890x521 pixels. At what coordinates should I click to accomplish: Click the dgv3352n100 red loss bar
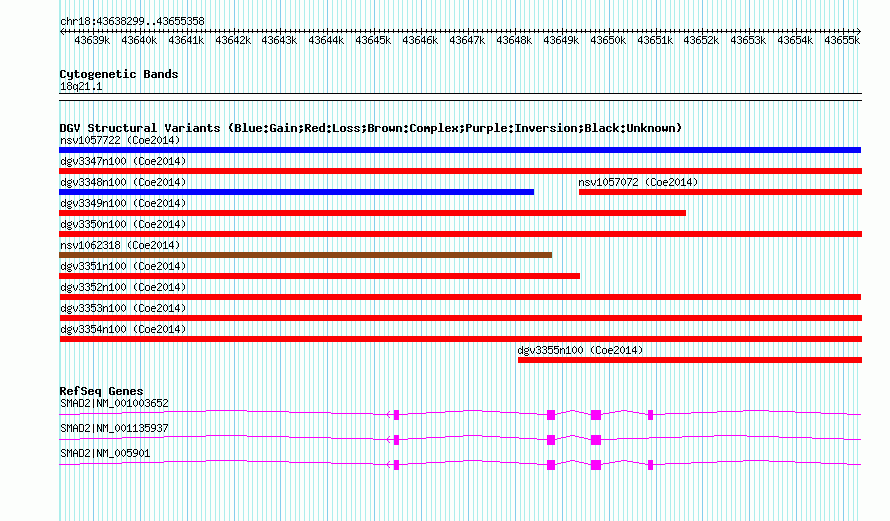click(x=460, y=297)
